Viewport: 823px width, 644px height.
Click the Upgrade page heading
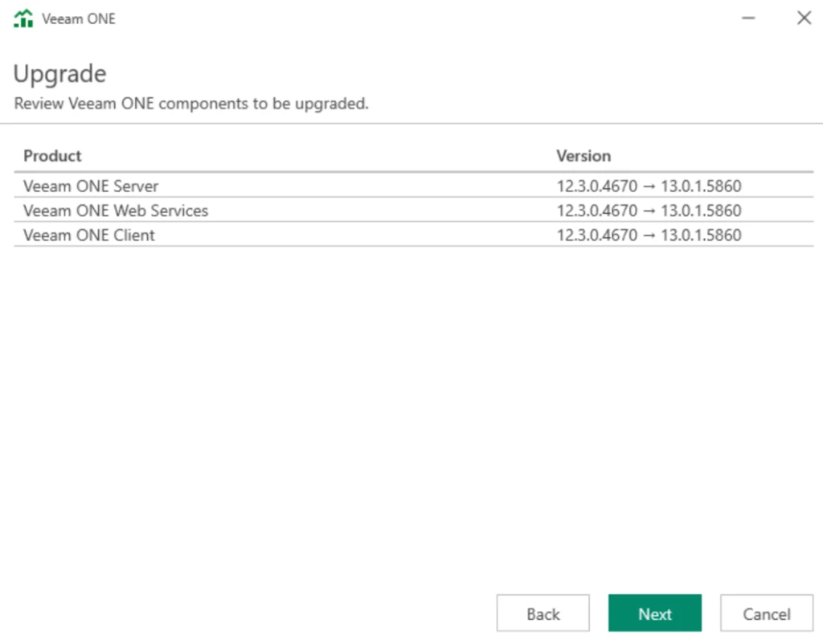coord(60,74)
